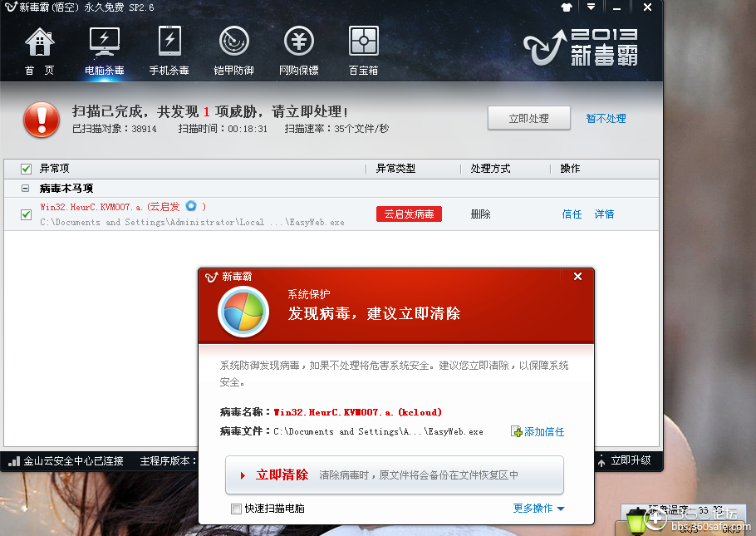The width and height of the screenshot is (756, 536).
Task: Click the 操作 column header
Action: 570,169
